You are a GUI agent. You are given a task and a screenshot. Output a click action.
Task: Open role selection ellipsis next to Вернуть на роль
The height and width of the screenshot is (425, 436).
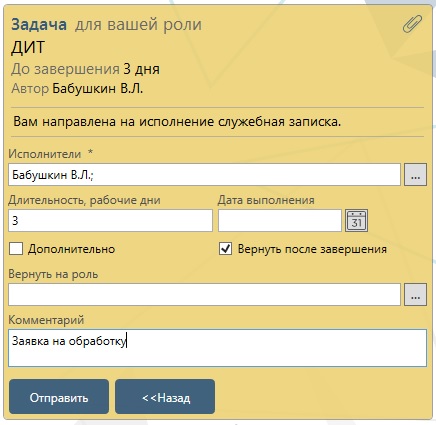pyautogui.click(x=415, y=294)
